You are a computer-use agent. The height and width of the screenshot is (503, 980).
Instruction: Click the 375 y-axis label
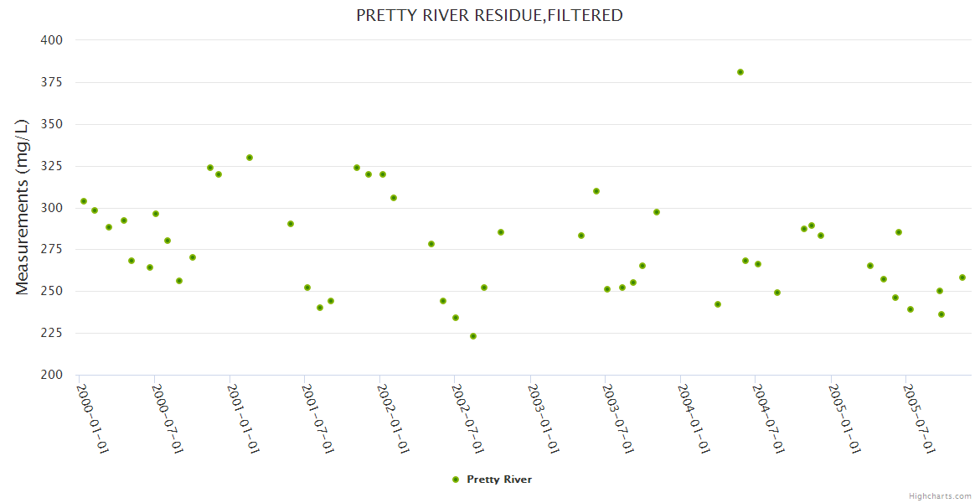52,82
